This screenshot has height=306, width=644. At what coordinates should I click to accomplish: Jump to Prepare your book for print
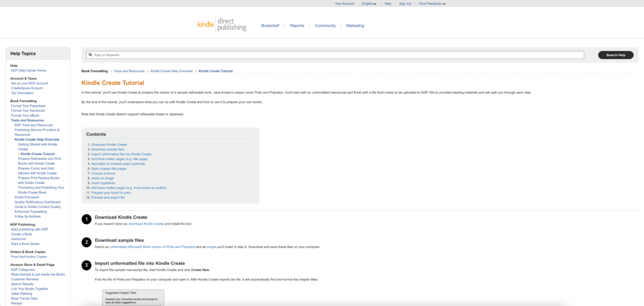click(111, 193)
